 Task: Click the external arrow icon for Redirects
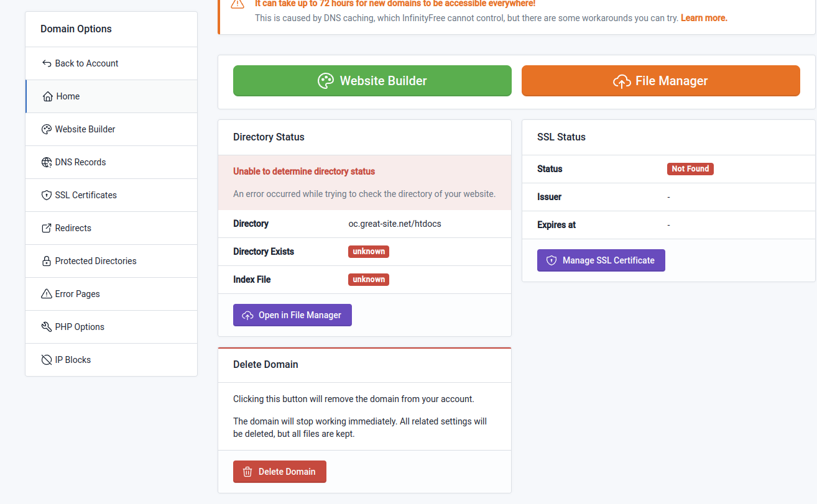(47, 228)
